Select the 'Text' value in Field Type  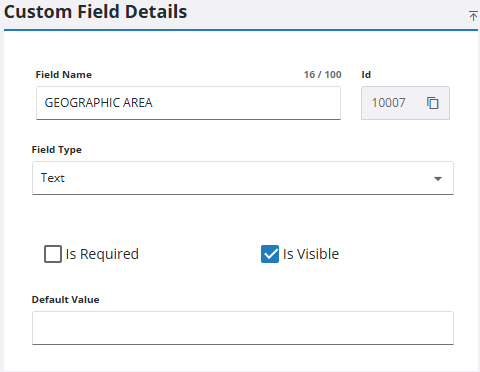click(53, 178)
